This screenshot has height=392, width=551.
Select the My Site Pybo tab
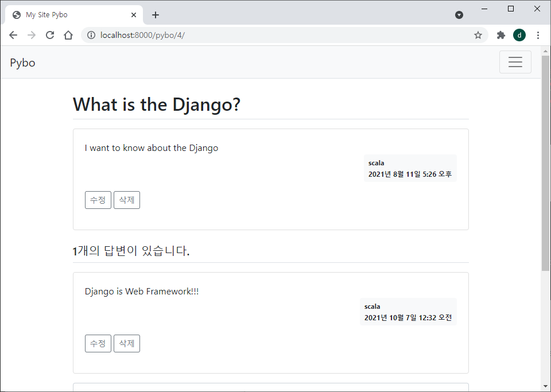(74, 15)
